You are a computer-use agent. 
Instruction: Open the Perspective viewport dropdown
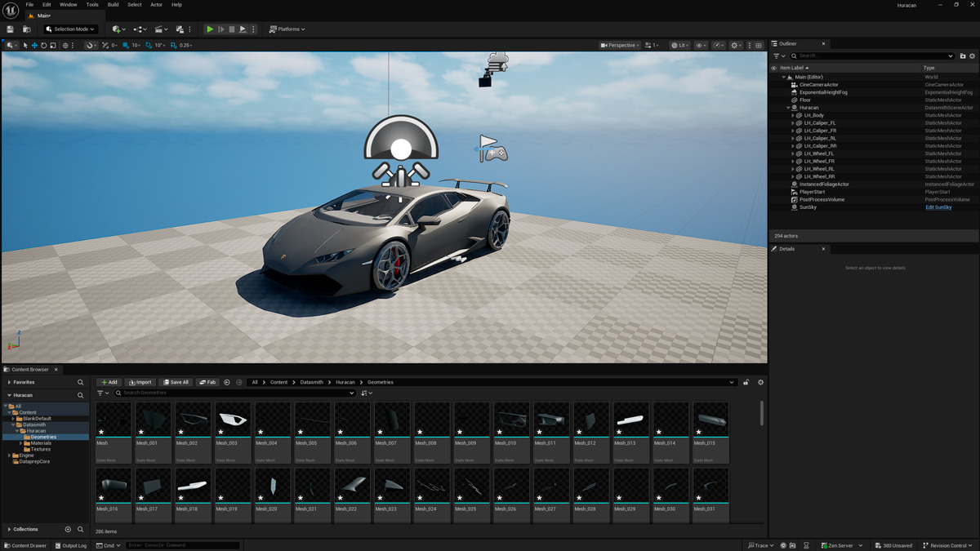tap(620, 46)
